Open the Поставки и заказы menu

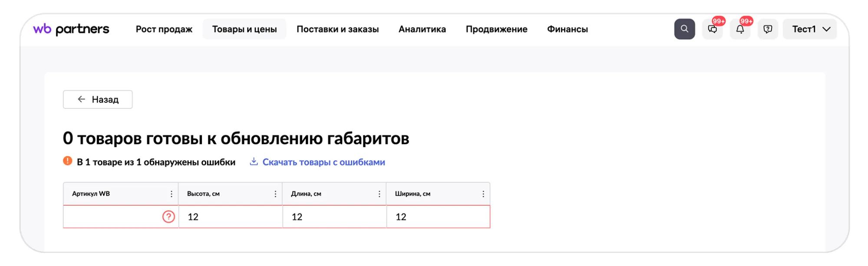337,29
